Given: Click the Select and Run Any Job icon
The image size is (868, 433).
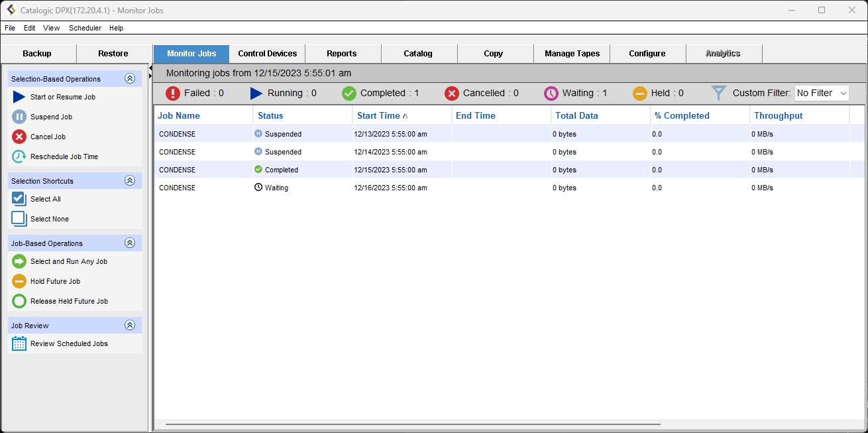Looking at the screenshot, I should point(19,261).
